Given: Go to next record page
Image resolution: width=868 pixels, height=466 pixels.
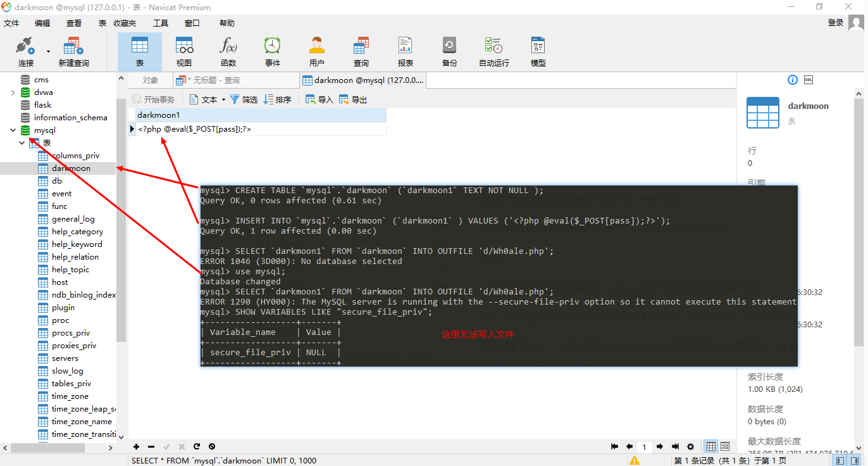Looking at the screenshot, I should pyautogui.click(x=660, y=446).
